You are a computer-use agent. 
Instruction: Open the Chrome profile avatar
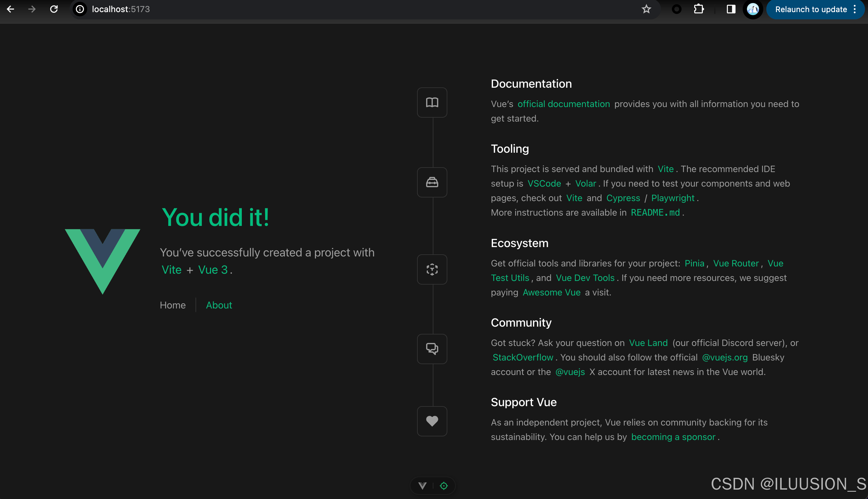coord(752,9)
